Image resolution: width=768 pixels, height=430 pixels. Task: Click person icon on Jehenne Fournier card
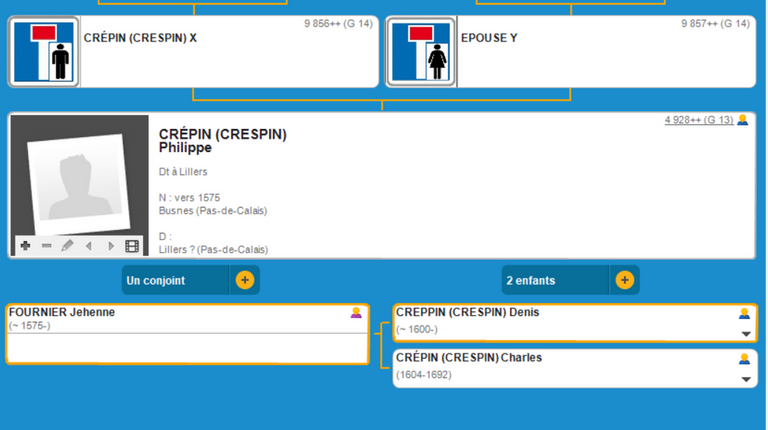point(356,313)
